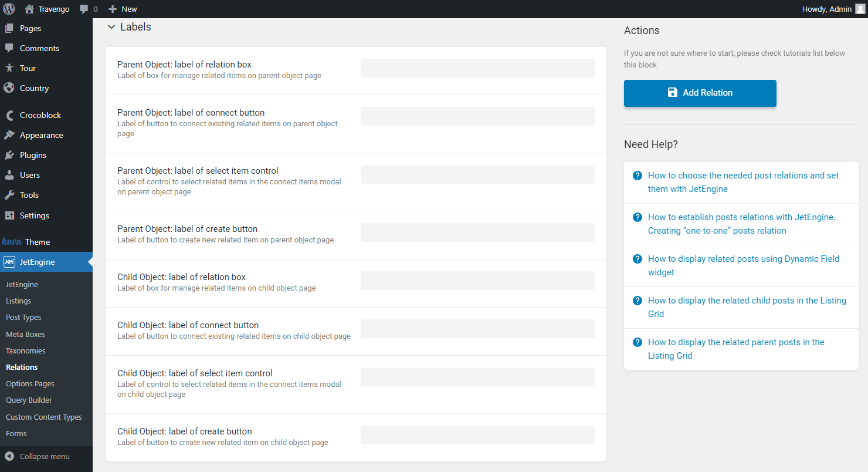Screen dimensions: 868x472
Task: Click question icon beside 'related child posts' help
Action: tap(638, 301)
